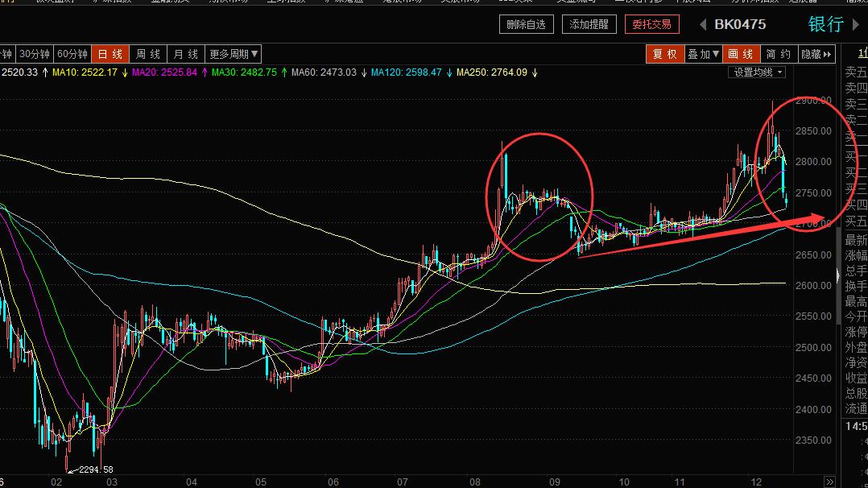This screenshot has height=488, width=868.
Task: Click the MA30: 2482.75 label
Action: (x=244, y=72)
